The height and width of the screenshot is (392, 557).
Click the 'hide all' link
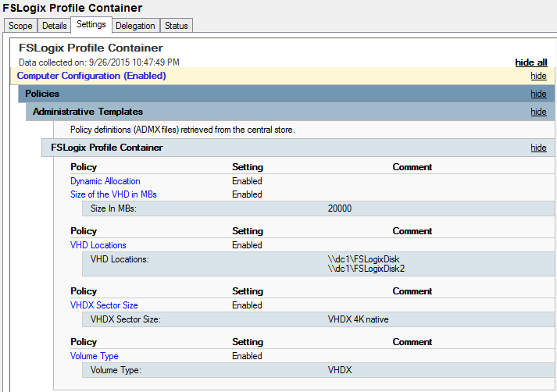[531, 62]
